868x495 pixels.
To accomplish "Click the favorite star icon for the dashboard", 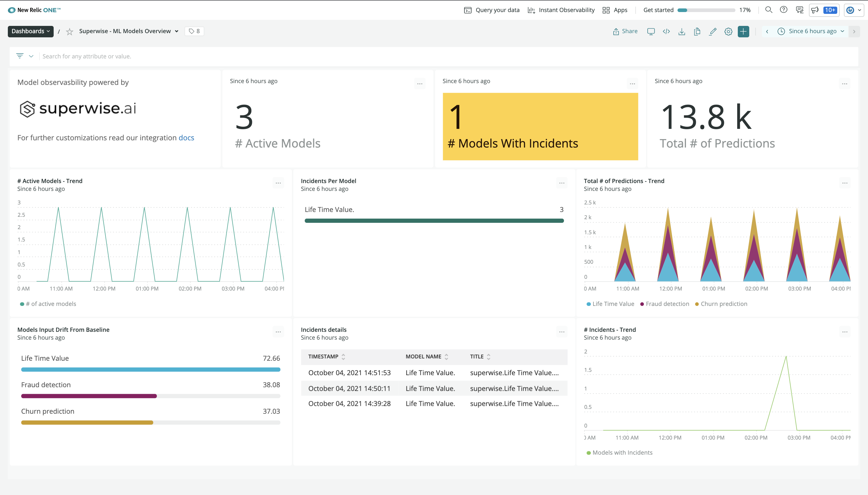I will (x=69, y=32).
